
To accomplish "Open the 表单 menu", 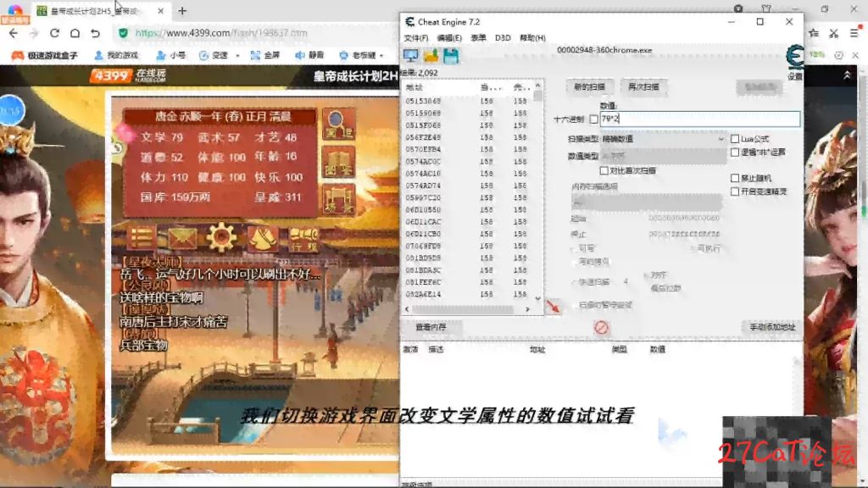I will click(478, 37).
